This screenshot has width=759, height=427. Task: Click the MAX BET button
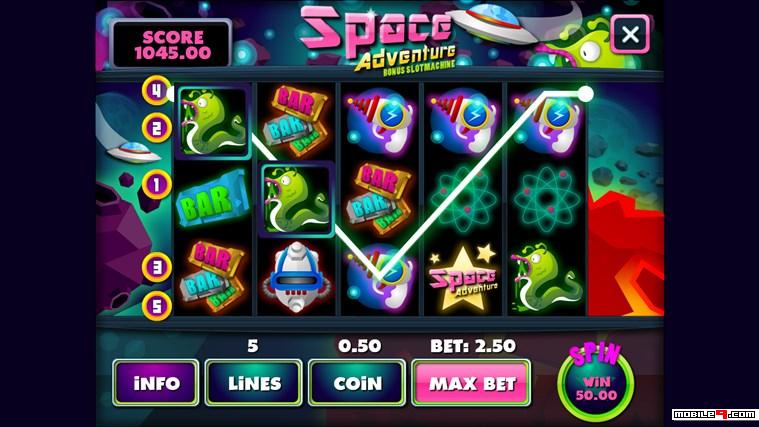(x=471, y=383)
